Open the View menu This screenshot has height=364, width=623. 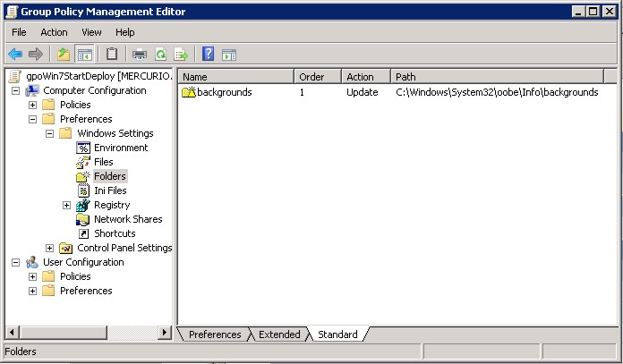click(92, 32)
